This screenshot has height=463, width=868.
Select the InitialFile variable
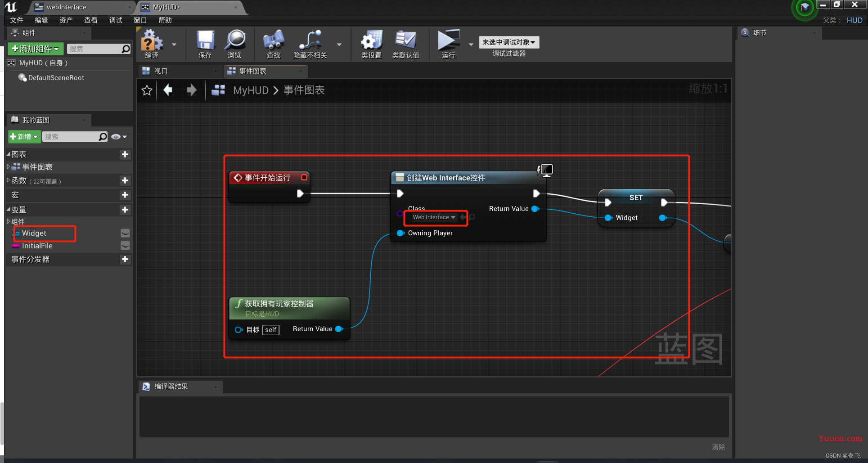pos(37,246)
